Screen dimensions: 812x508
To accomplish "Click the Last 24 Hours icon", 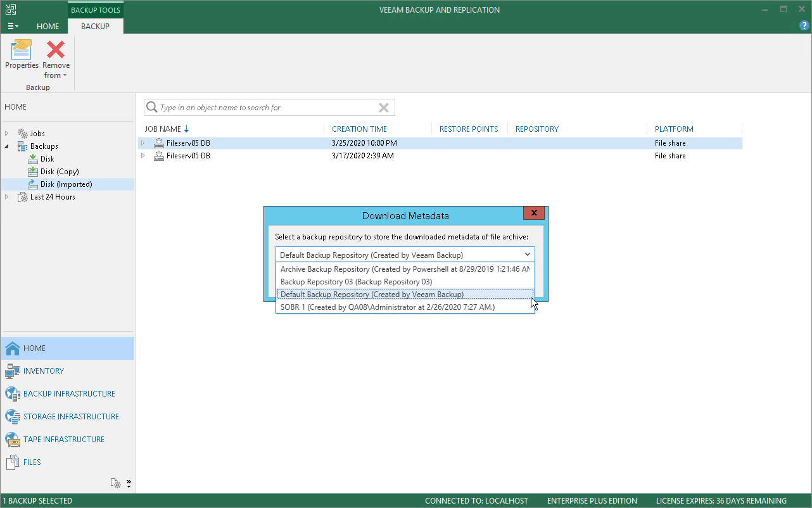I will click(x=23, y=197).
